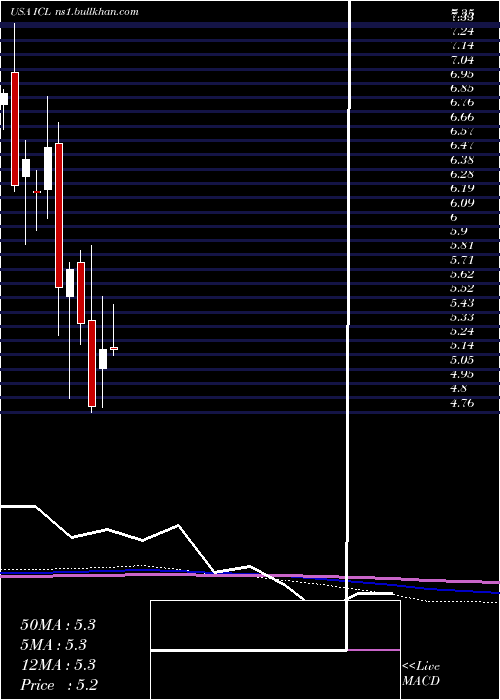Click the last small red doji candle near 5.14

[x=114, y=348]
